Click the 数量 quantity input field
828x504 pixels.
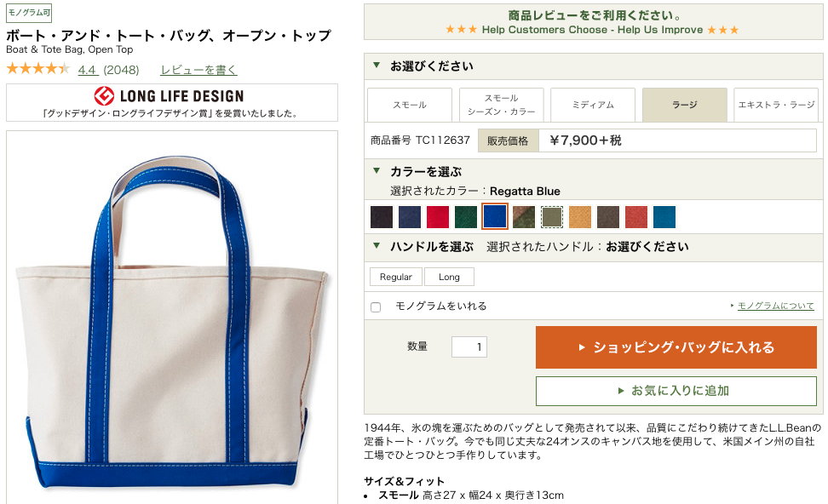(469, 346)
